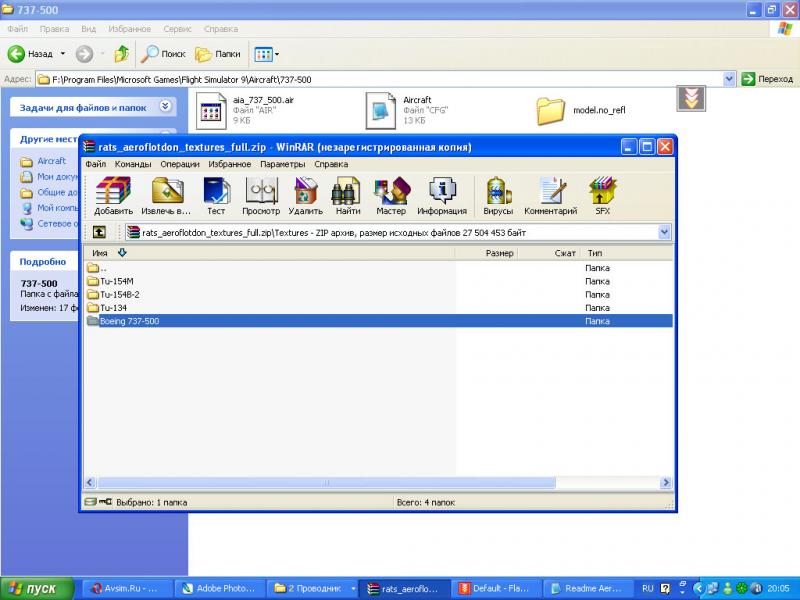Screen dimensions: 800x600
Task: Select the Tu-154M folder row
Action: 378,281
